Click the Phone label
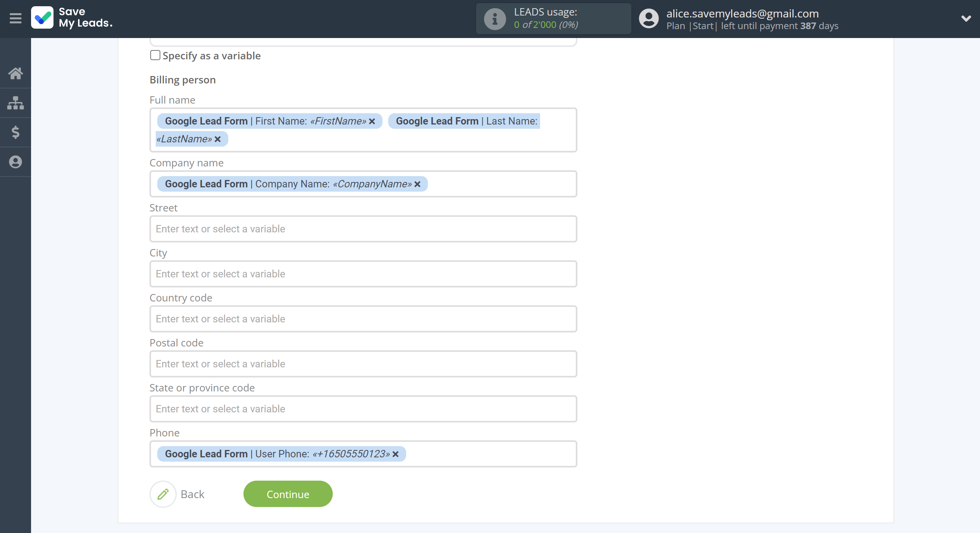 pyautogui.click(x=165, y=433)
